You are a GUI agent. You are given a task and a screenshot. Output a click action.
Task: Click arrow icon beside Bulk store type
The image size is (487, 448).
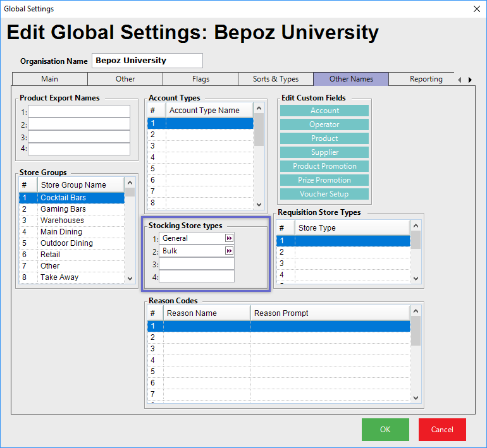[229, 251]
